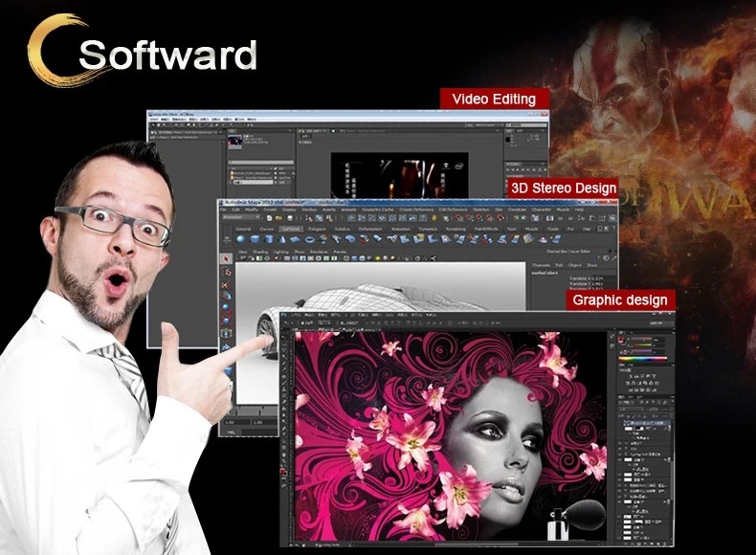Open Maya's Modify menu
Screen dimensions: 756x555
pyautogui.click(x=252, y=210)
